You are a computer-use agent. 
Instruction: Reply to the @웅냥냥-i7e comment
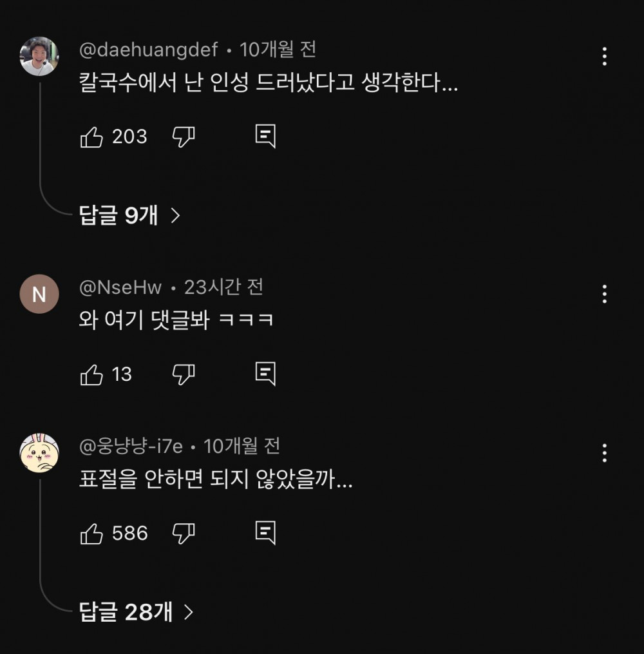(x=265, y=534)
